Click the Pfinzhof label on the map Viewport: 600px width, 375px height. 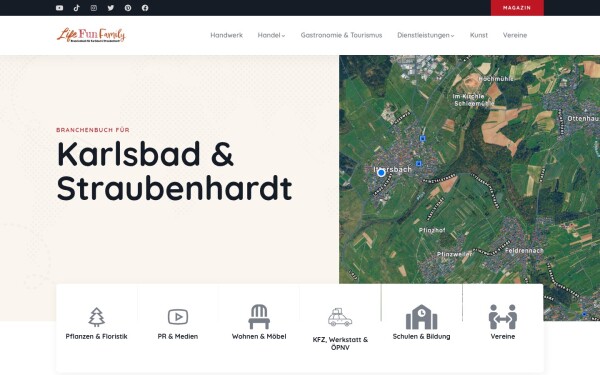click(x=432, y=230)
